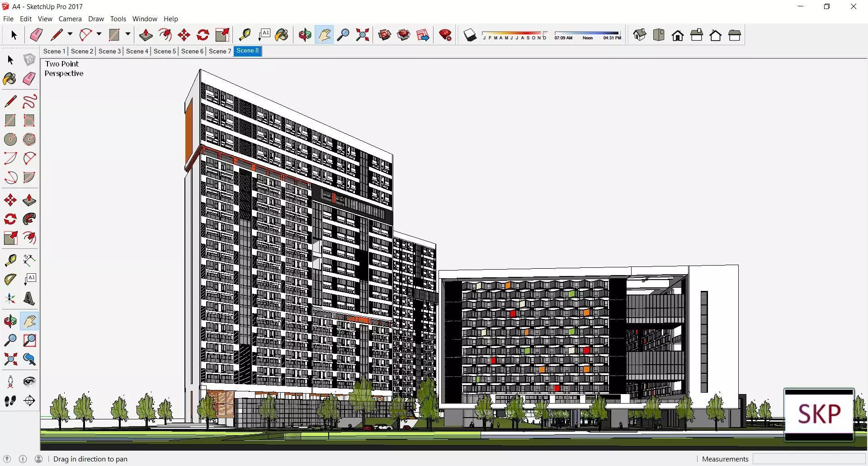Viewport: 868px width, 466px height.
Task: Choose the Pie arc tool
Action: point(29,177)
